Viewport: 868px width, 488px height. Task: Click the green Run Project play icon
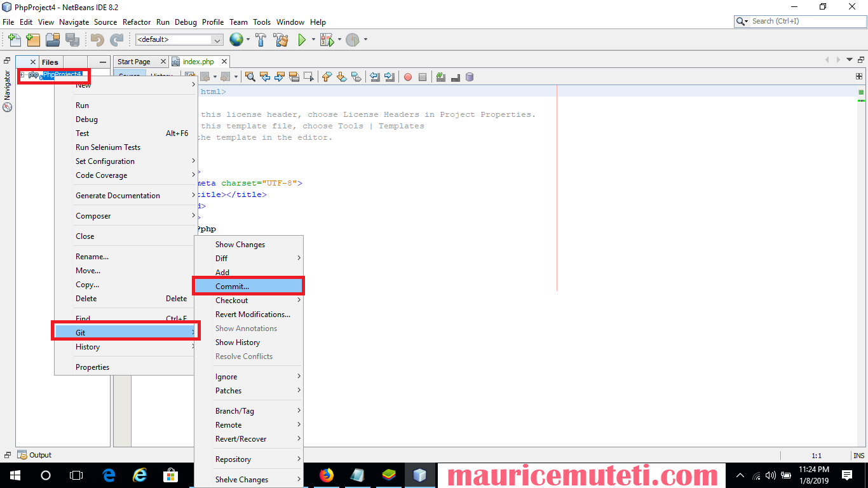click(302, 40)
